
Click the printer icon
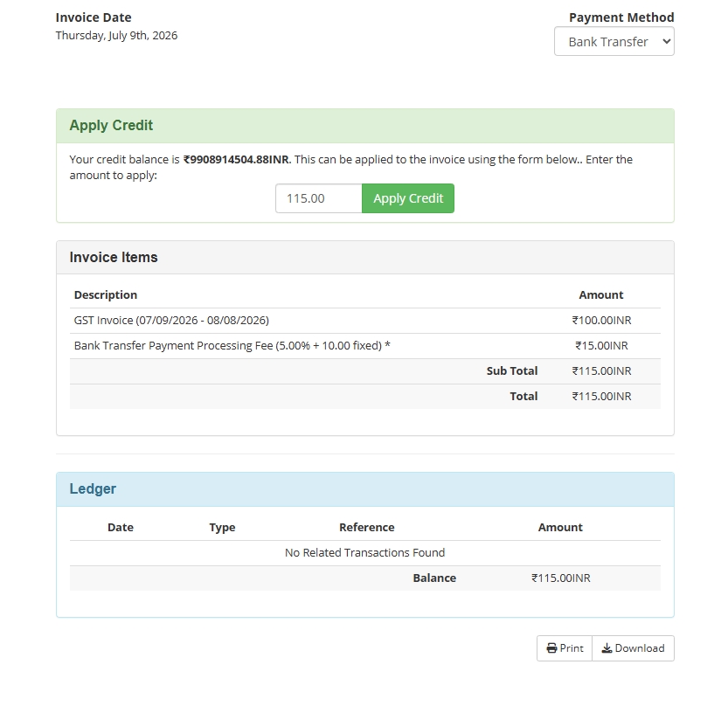[551, 648]
